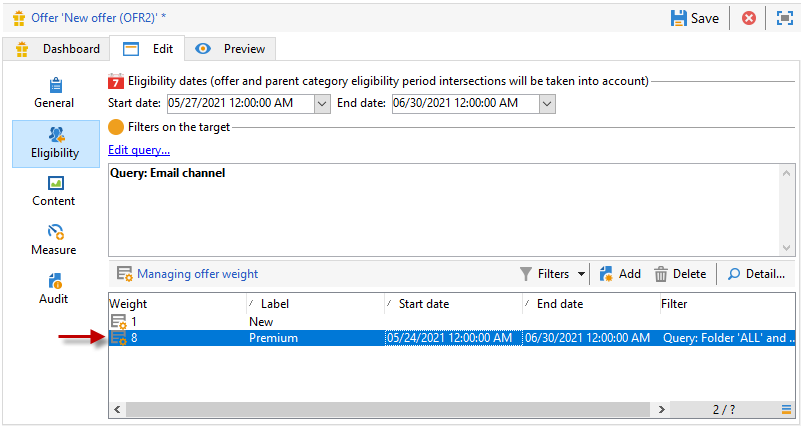
Task: Expand the End date dropdown
Action: pyautogui.click(x=547, y=102)
